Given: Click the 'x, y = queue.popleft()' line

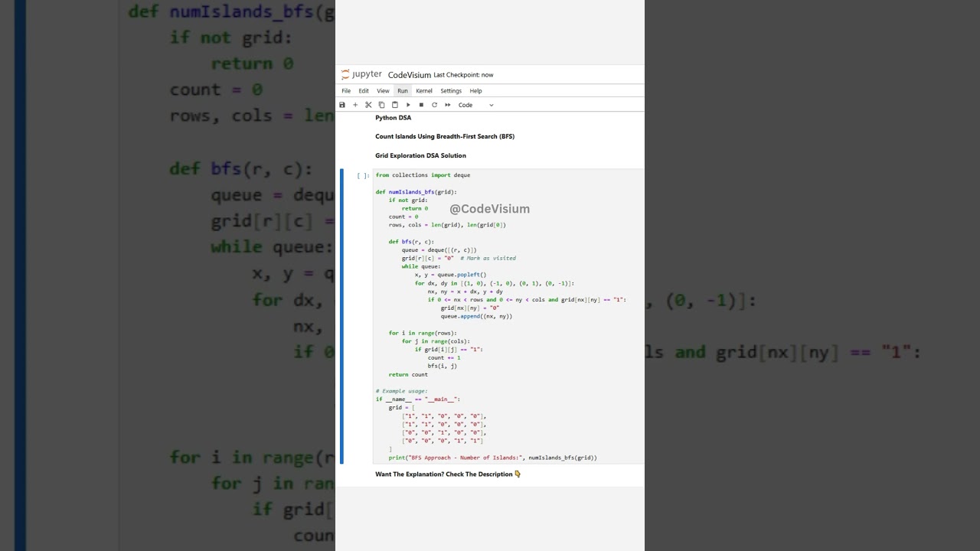Looking at the screenshot, I should coord(450,275).
